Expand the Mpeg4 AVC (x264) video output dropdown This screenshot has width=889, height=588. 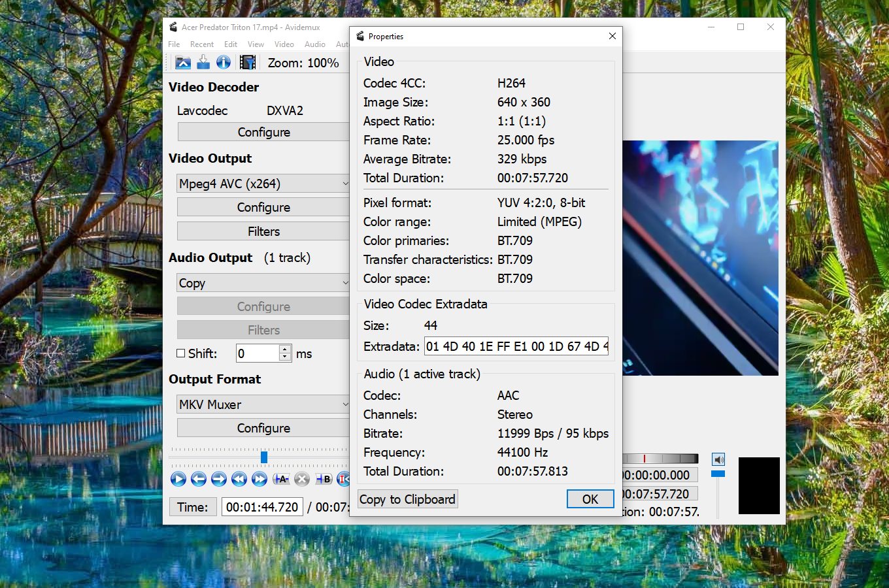tap(345, 184)
